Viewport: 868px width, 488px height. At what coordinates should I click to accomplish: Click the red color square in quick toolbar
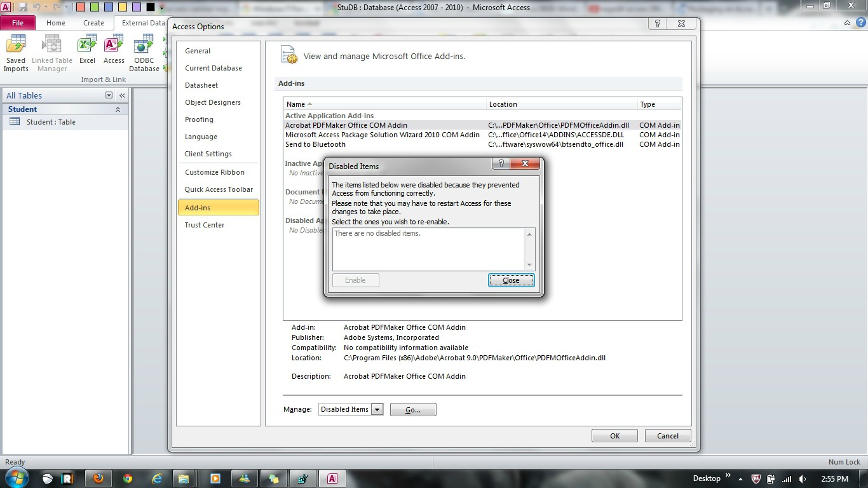81,8
